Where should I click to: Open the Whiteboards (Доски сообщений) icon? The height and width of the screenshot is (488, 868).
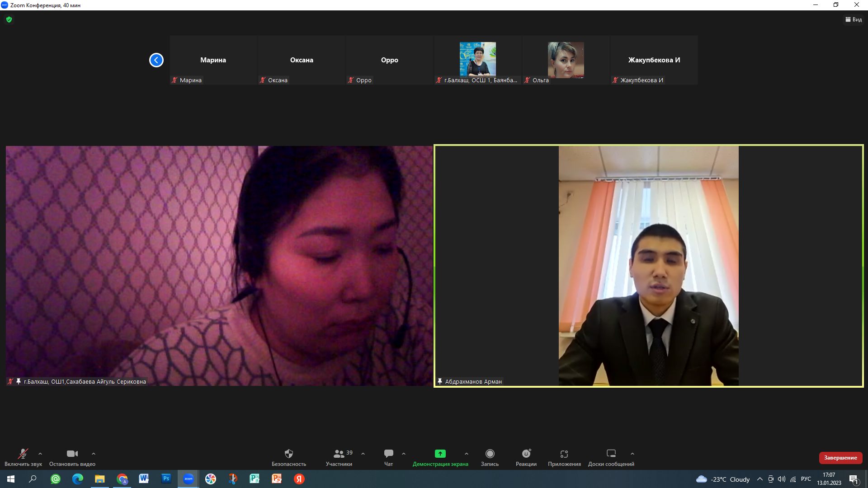pos(611,454)
